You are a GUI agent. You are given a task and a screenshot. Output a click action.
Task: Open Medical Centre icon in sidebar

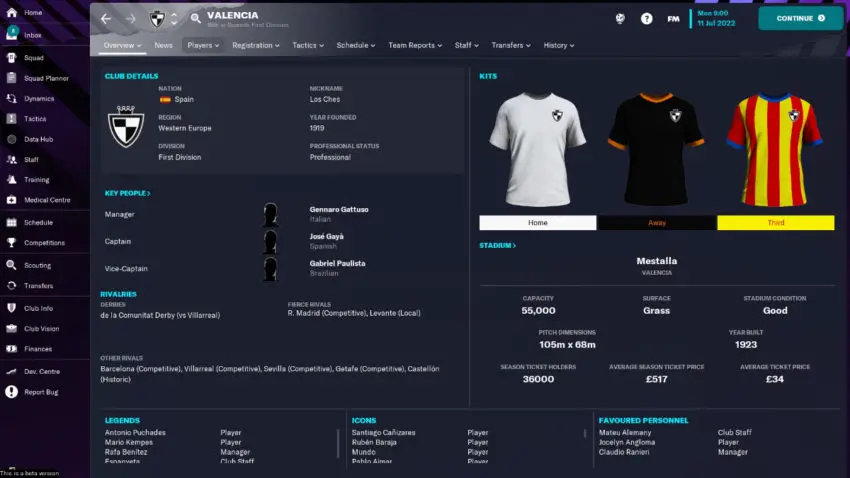click(11, 200)
